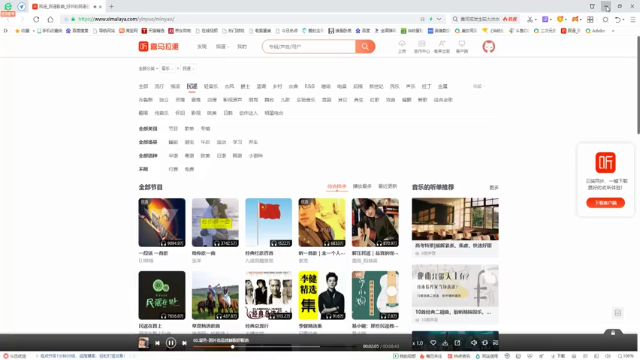Expand the 频道 dropdown in header
Screen dimensions: 640x360
point(222,47)
